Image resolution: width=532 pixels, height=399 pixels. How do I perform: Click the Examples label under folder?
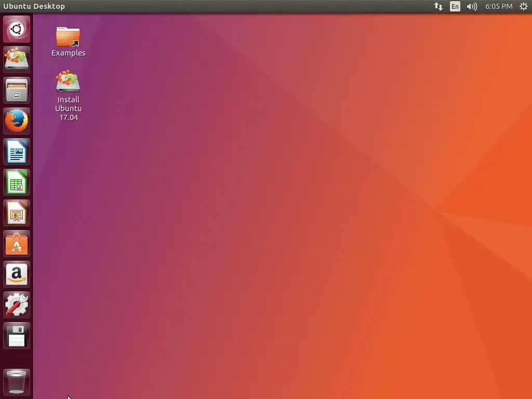coord(69,53)
